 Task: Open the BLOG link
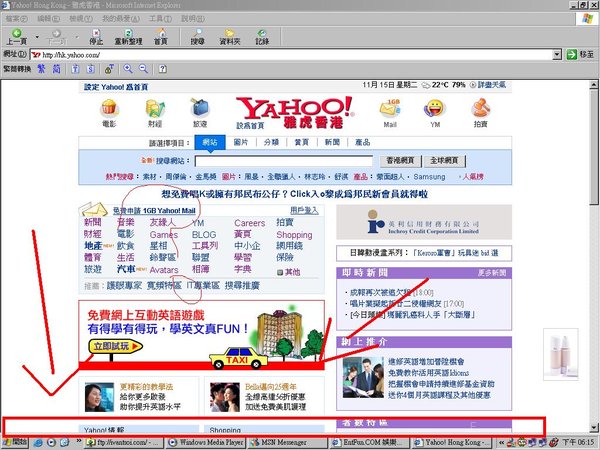204,235
